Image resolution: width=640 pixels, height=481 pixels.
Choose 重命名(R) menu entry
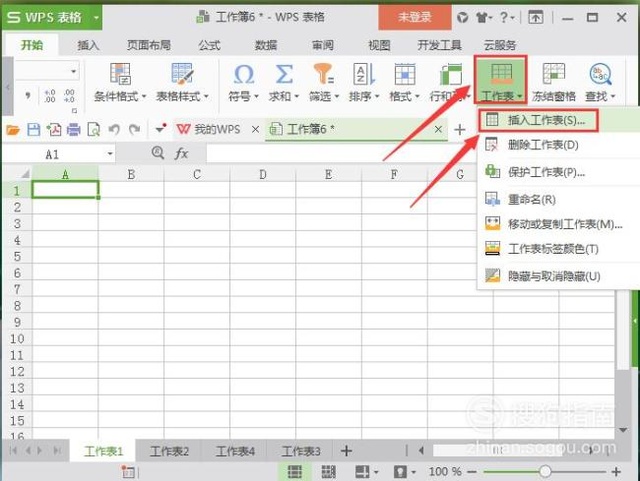(x=558, y=200)
